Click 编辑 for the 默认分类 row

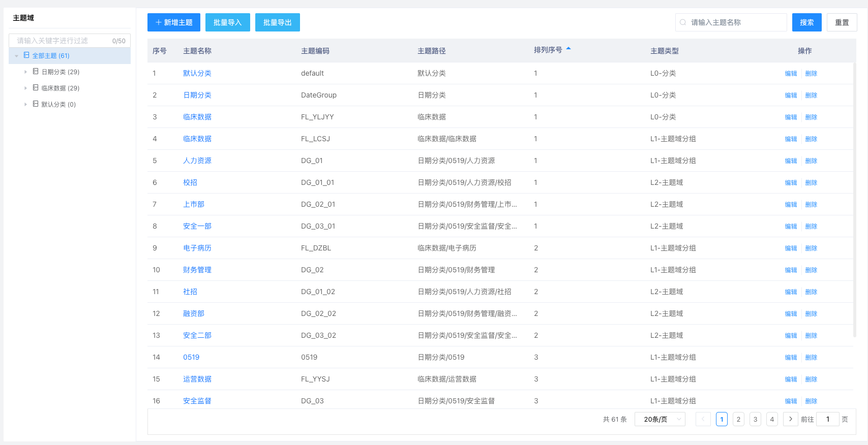click(x=791, y=74)
